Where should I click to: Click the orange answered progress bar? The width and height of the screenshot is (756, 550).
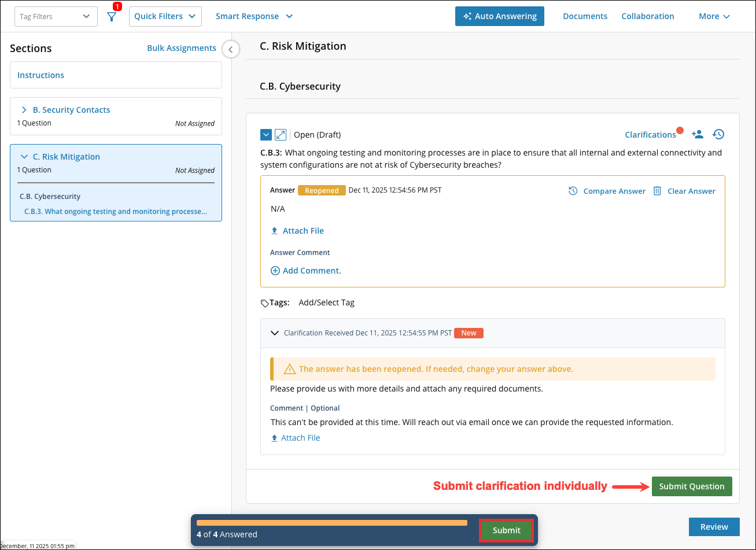tap(331, 523)
